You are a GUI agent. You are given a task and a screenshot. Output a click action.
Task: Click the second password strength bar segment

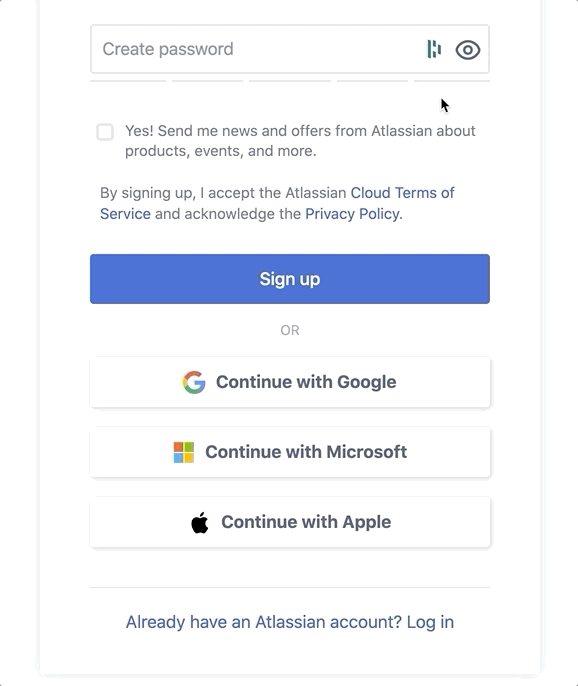pyautogui.click(x=207, y=80)
